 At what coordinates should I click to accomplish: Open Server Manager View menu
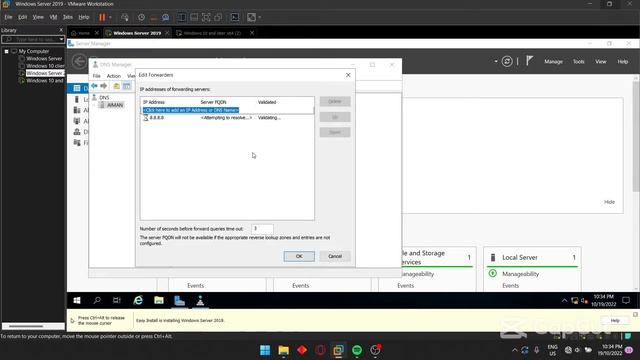pyautogui.click(x=600, y=62)
